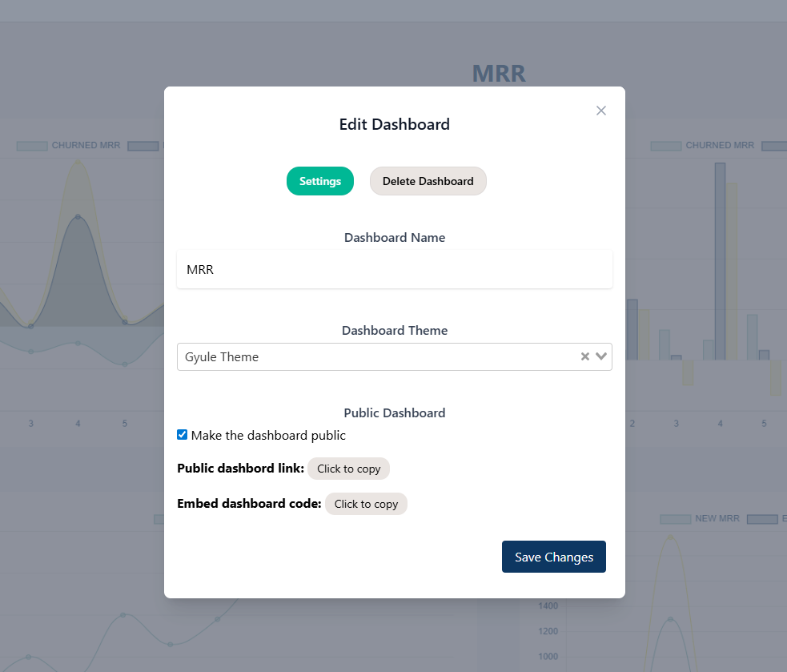787x672 pixels.
Task: Open the Delete Dashboard tab
Action: click(428, 181)
